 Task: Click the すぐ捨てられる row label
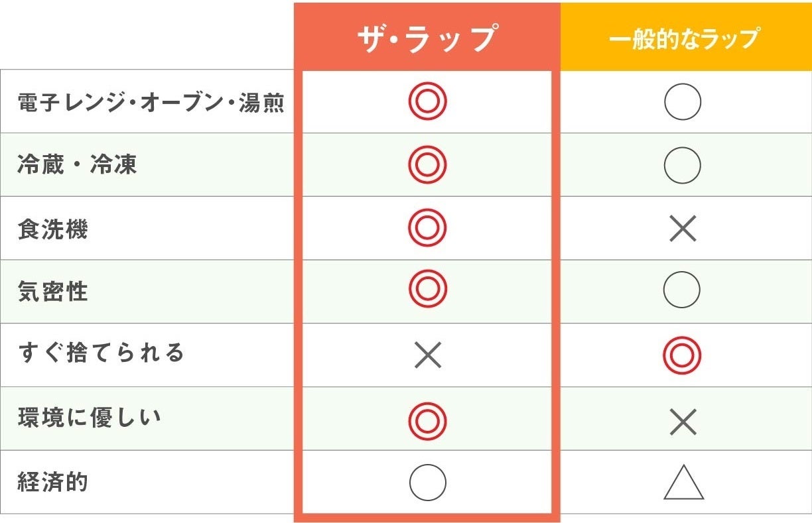click(101, 353)
